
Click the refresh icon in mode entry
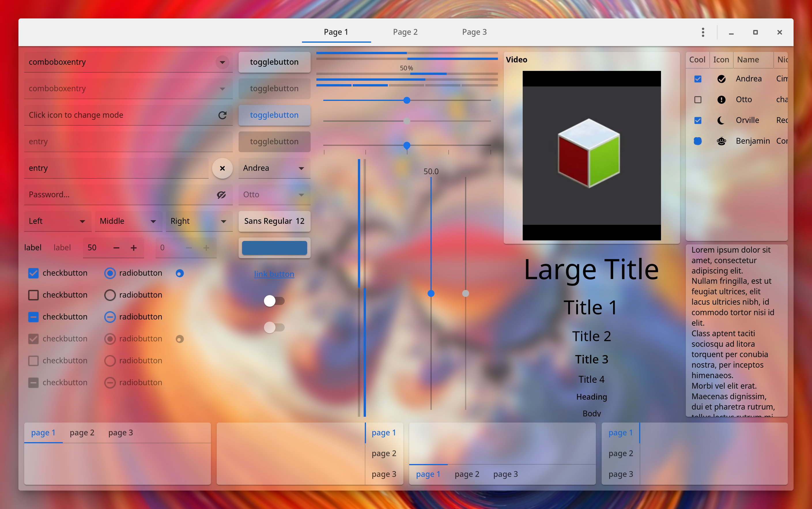pos(222,115)
